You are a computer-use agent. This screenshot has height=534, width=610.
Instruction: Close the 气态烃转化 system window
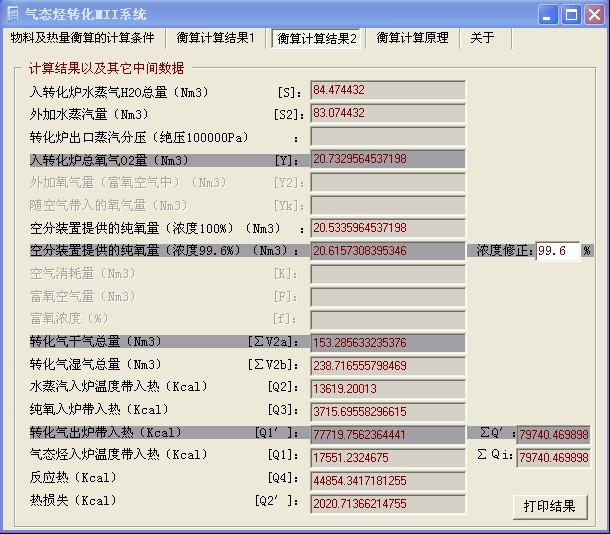[593, 14]
